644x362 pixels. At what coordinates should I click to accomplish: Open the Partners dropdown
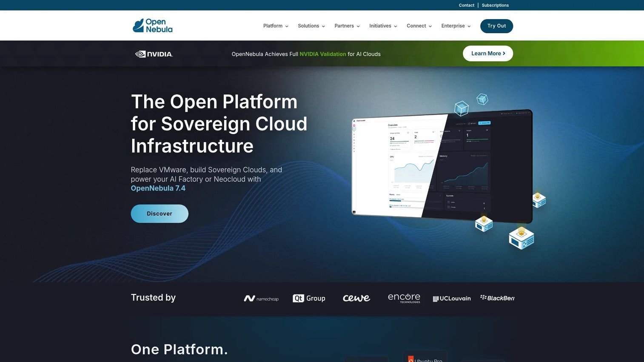tap(347, 26)
